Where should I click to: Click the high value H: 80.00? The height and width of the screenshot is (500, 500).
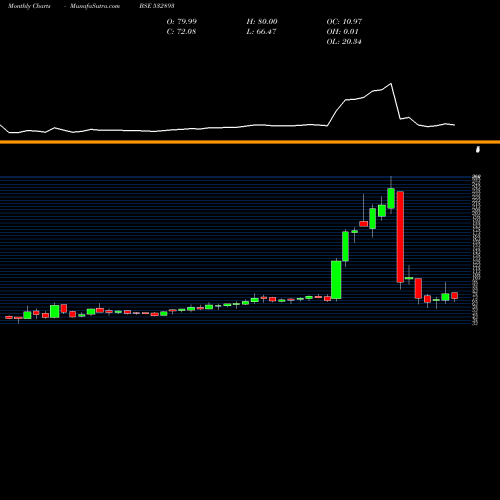coord(262,22)
